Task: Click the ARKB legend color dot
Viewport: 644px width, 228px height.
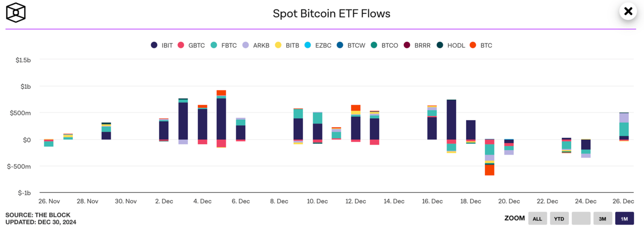Action: pyautogui.click(x=246, y=45)
